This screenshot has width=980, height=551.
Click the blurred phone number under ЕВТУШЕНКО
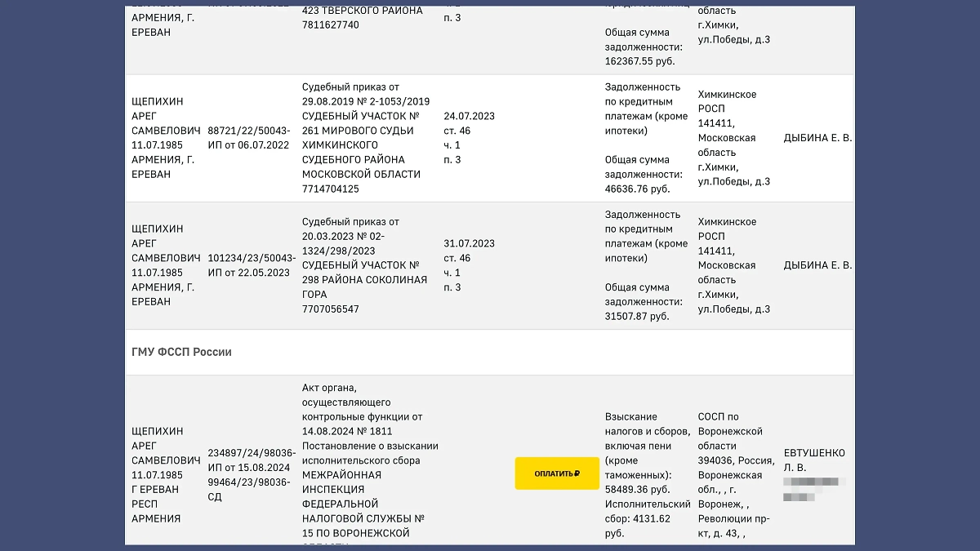pos(813,488)
